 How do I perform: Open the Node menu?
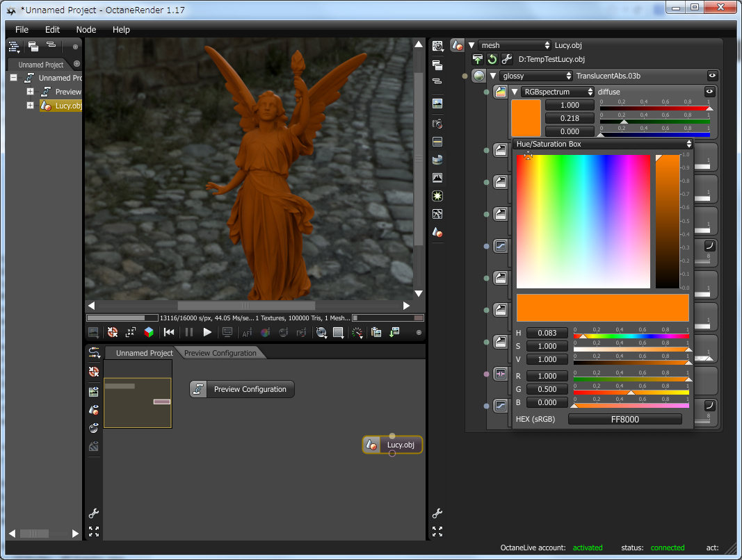click(x=86, y=29)
